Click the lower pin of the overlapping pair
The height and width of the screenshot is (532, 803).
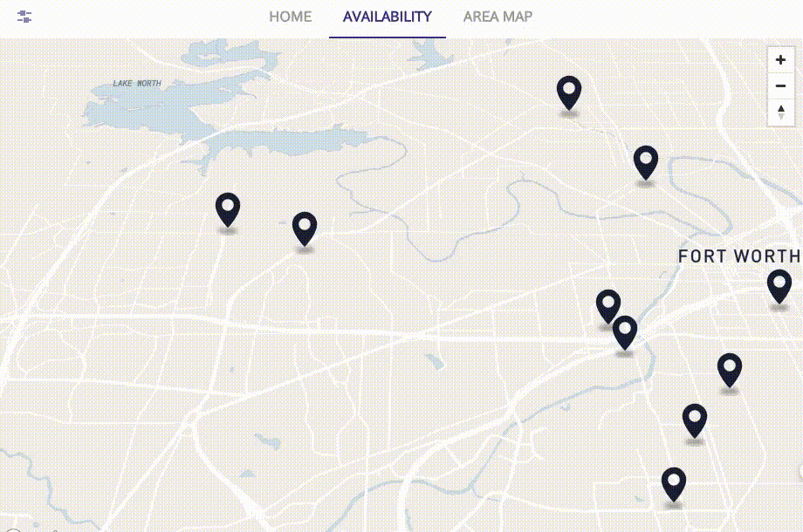pyautogui.click(x=625, y=331)
